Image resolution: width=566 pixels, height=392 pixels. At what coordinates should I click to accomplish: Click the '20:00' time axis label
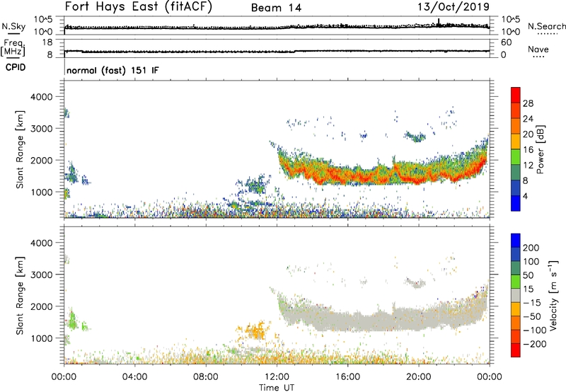click(x=418, y=377)
